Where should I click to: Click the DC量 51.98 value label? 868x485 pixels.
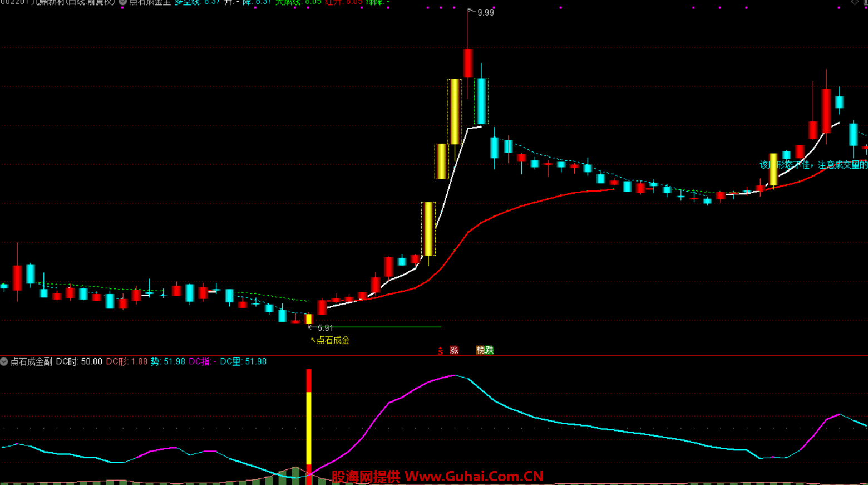coord(243,361)
